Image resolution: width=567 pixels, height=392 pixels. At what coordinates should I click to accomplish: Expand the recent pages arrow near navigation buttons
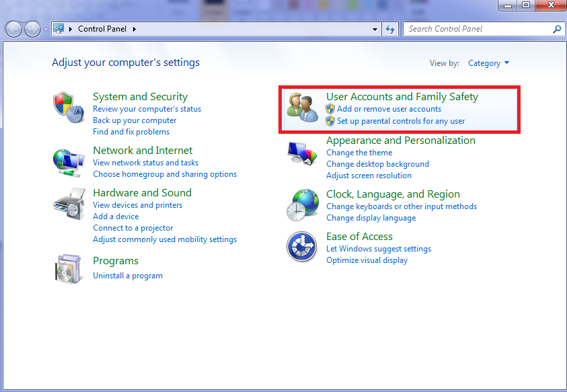click(x=46, y=30)
